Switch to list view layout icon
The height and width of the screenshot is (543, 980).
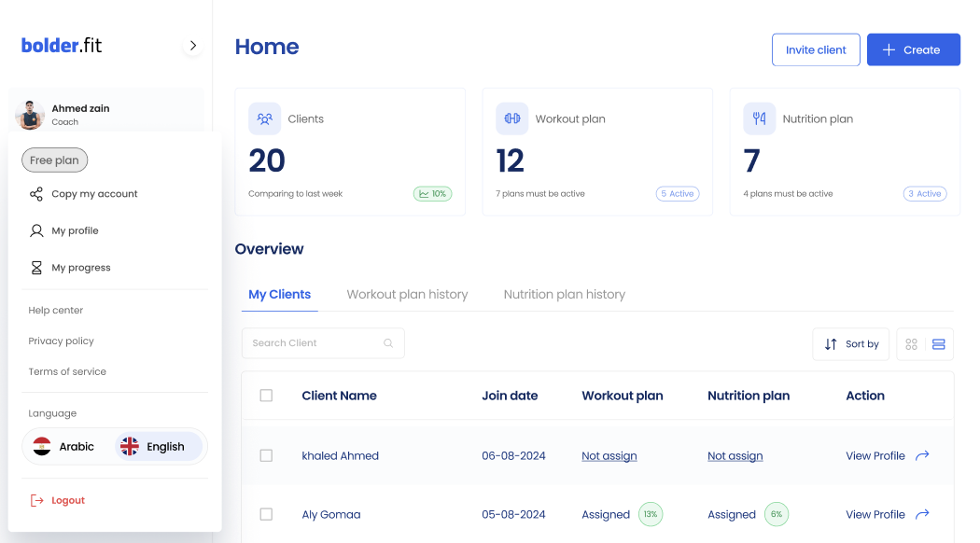coord(939,344)
